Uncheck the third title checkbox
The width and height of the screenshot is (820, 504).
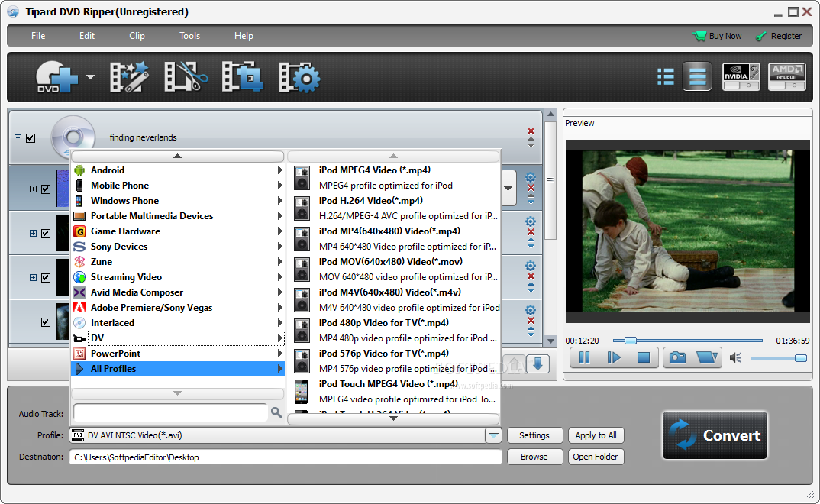(x=46, y=278)
